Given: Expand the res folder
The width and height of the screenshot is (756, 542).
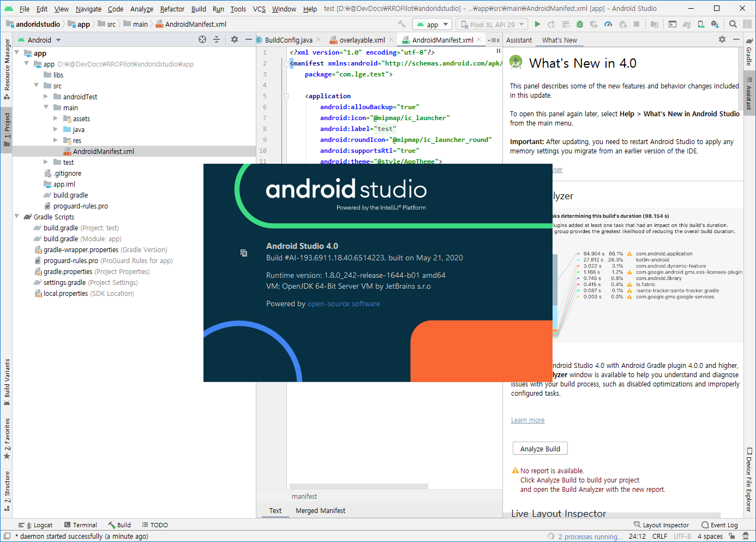Looking at the screenshot, I should 56,140.
